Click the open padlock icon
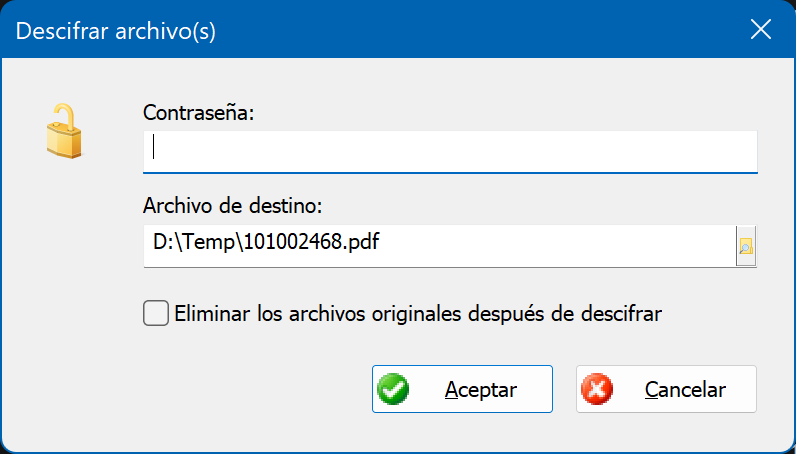This screenshot has height=454, width=796. [x=64, y=131]
